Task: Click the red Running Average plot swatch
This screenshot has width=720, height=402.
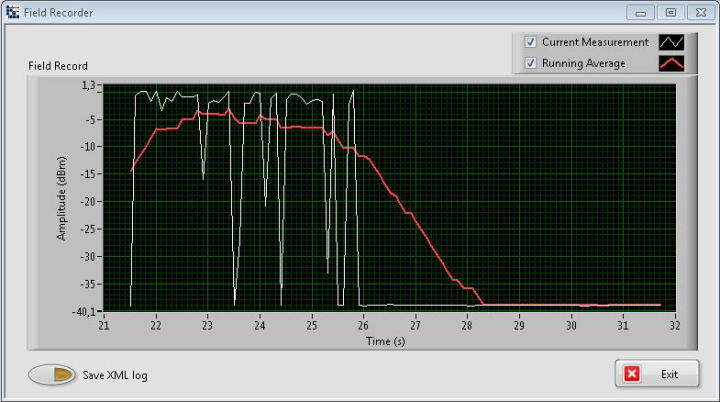Action: coord(670,63)
